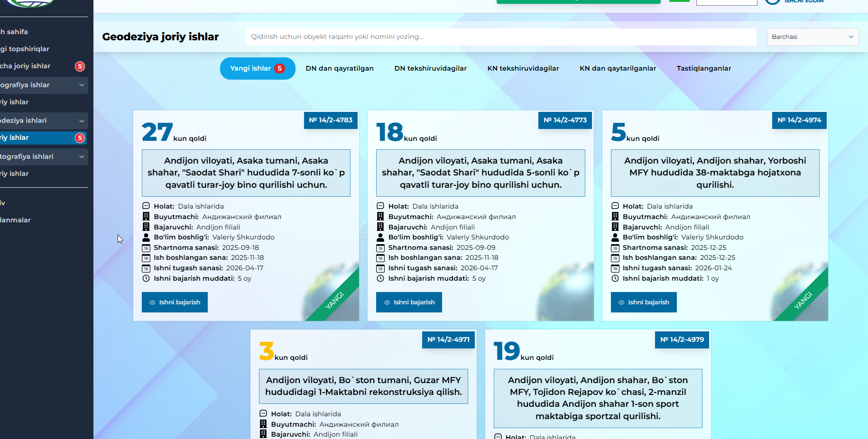This screenshot has height=439, width=868.
Task: Click the № 14/2-4974 number badge
Action: pos(799,120)
